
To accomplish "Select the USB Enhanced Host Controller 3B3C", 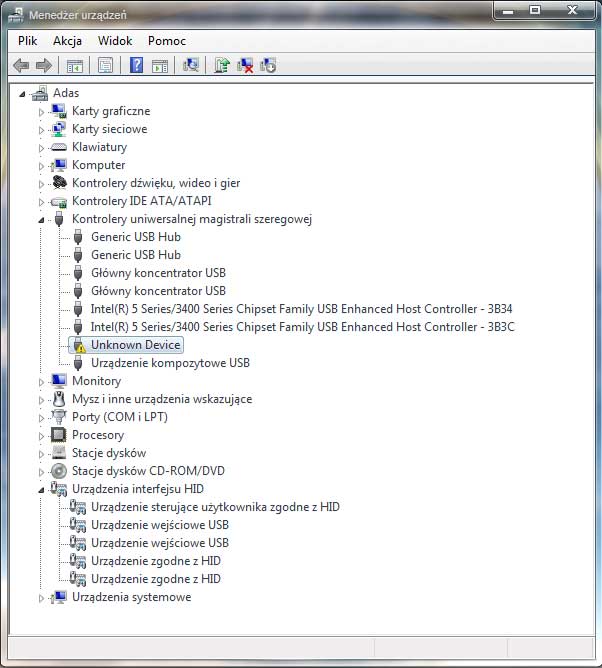I will [x=302, y=327].
